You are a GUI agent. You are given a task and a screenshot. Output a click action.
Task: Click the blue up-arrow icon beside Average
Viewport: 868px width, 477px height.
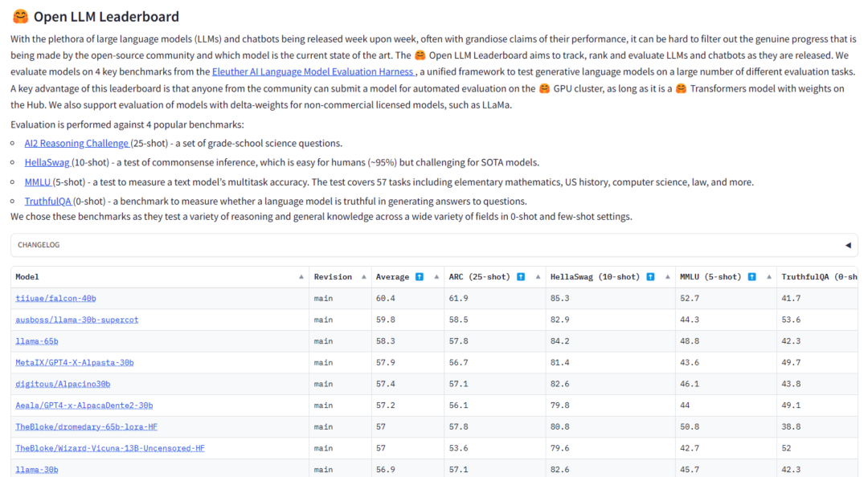(420, 277)
